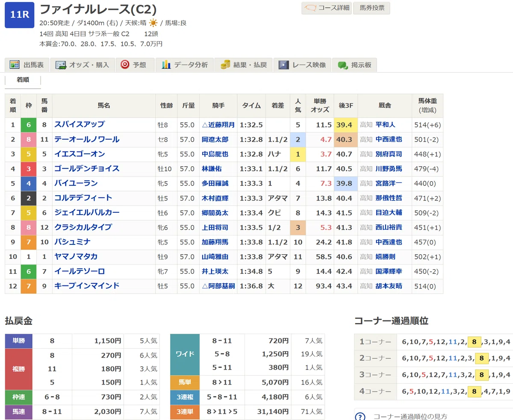The width and height of the screenshot is (513, 420).
Task: Click the red target icon for 予想
Action: pos(125,65)
